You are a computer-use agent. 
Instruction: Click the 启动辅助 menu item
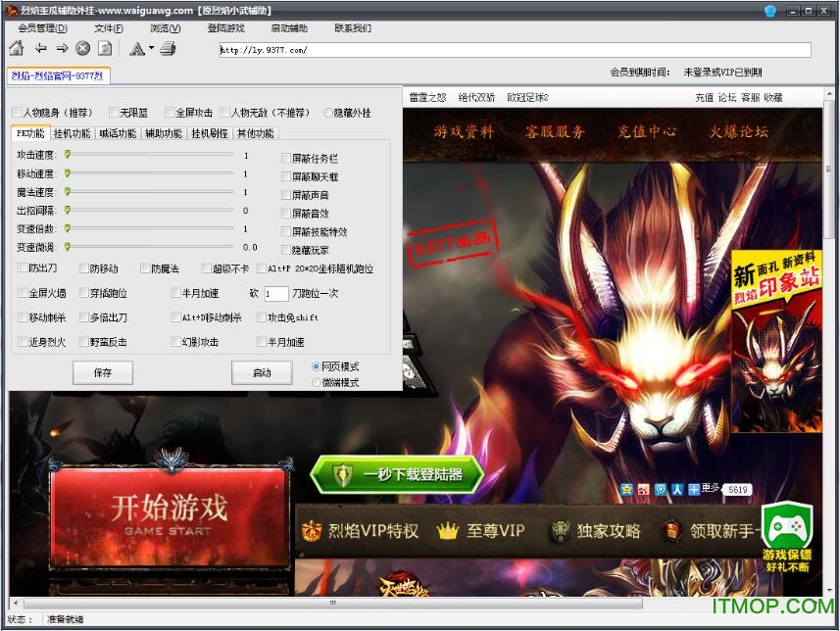[x=289, y=28]
